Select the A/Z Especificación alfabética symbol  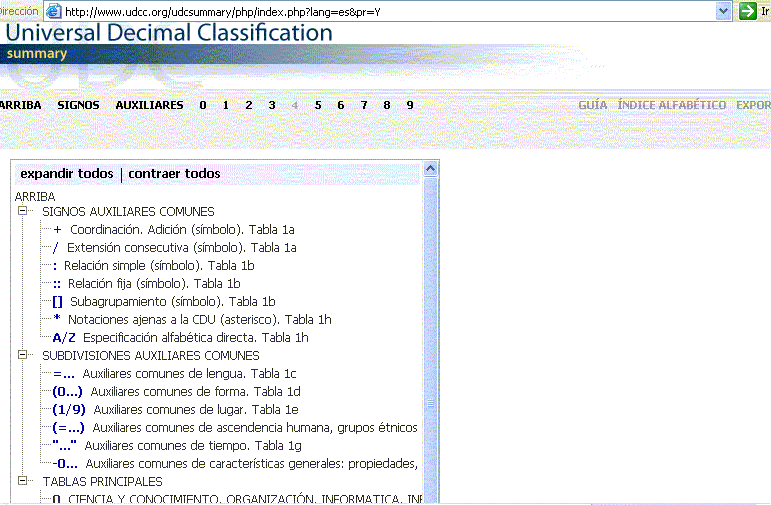[64, 338]
